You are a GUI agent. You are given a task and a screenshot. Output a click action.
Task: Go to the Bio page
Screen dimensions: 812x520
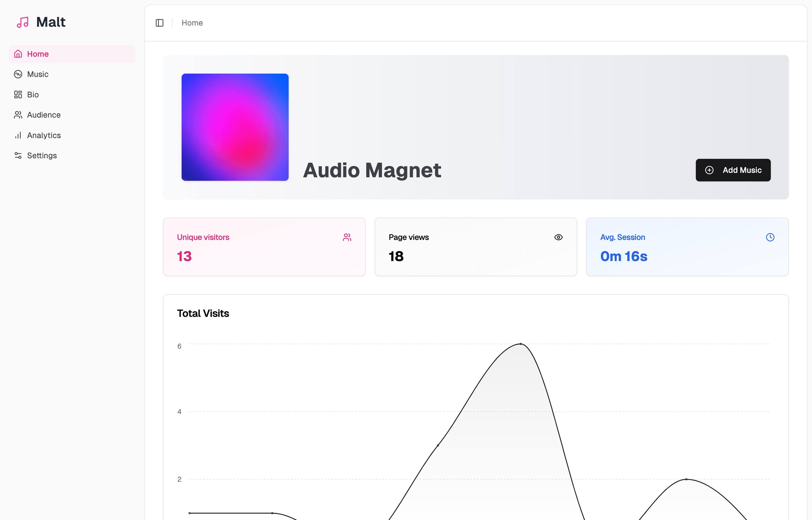tap(72, 94)
